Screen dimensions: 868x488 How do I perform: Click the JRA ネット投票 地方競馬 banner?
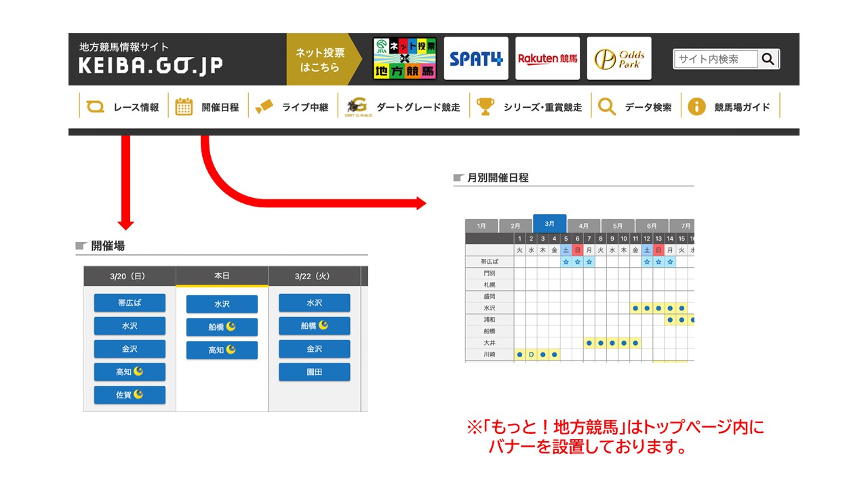(405, 59)
